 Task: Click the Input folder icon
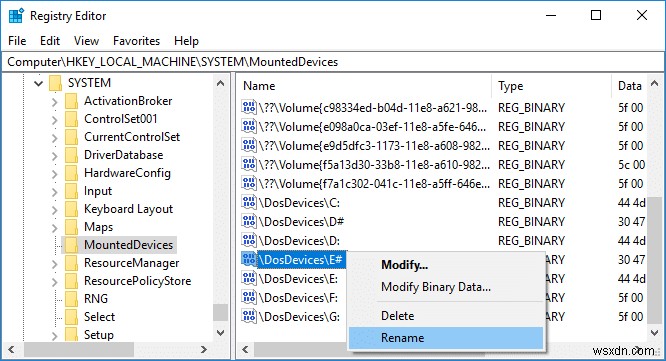72,191
